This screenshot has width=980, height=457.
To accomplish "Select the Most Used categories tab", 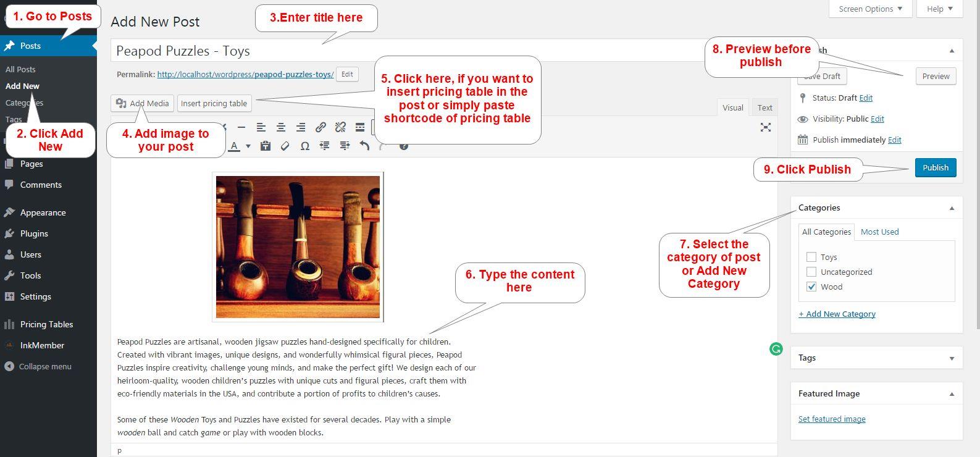I will pos(879,232).
